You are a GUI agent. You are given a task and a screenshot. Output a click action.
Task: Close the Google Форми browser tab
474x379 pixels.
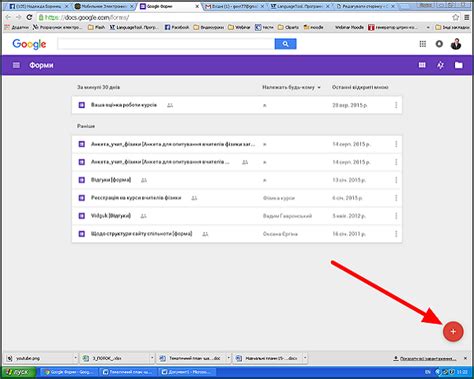[x=197, y=6]
